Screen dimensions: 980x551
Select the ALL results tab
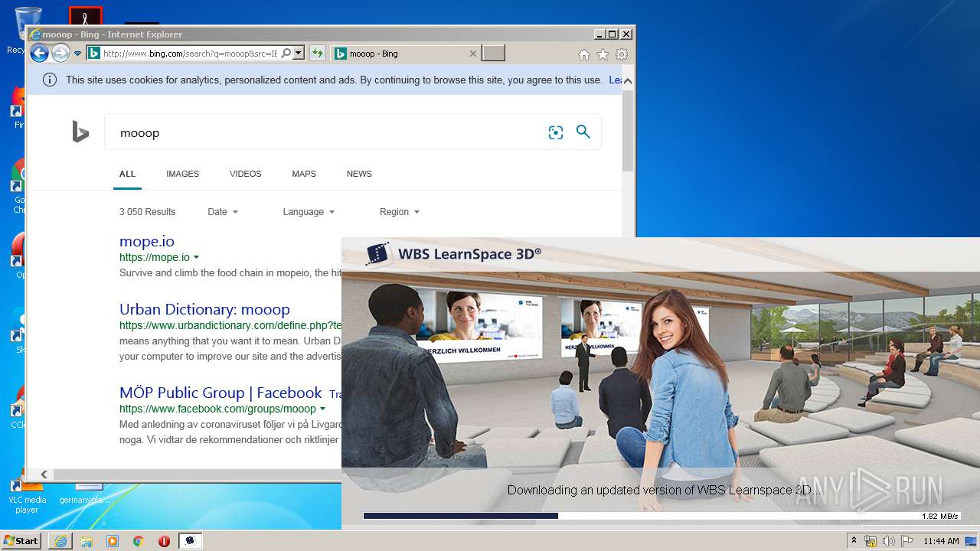click(x=127, y=174)
